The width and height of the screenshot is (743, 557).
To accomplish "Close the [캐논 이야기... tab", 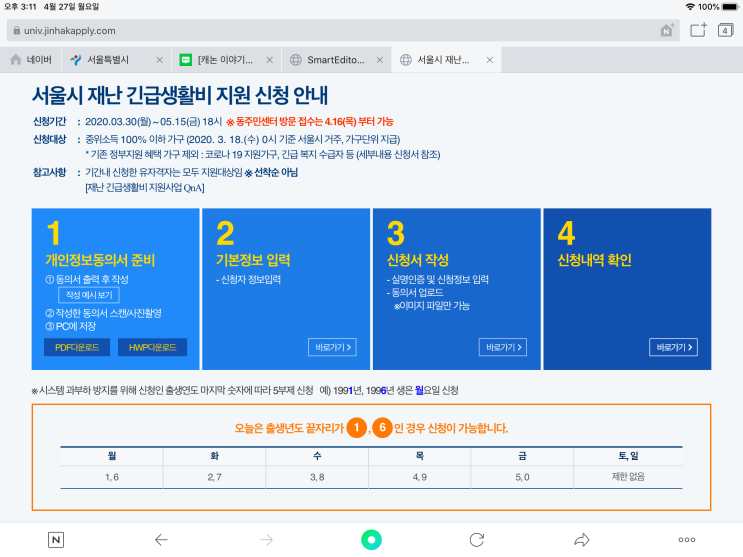I will 270,60.
